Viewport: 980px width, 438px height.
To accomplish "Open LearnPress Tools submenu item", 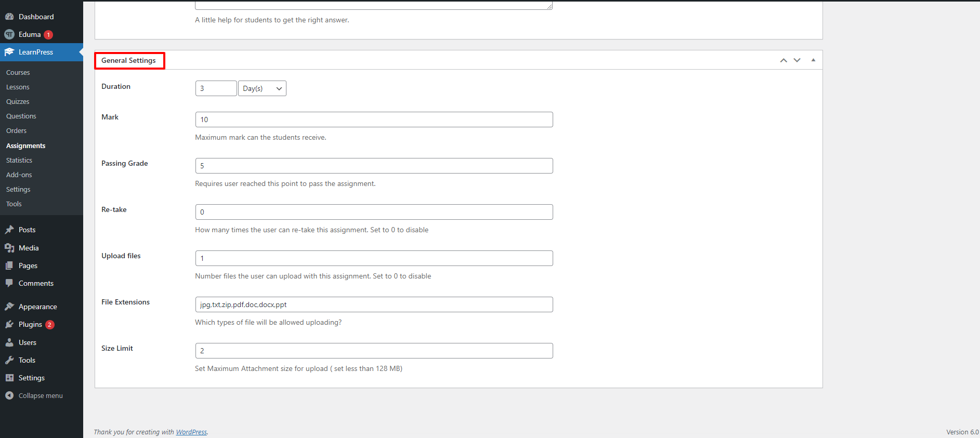I will pyautogui.click(x=14, y=204).
